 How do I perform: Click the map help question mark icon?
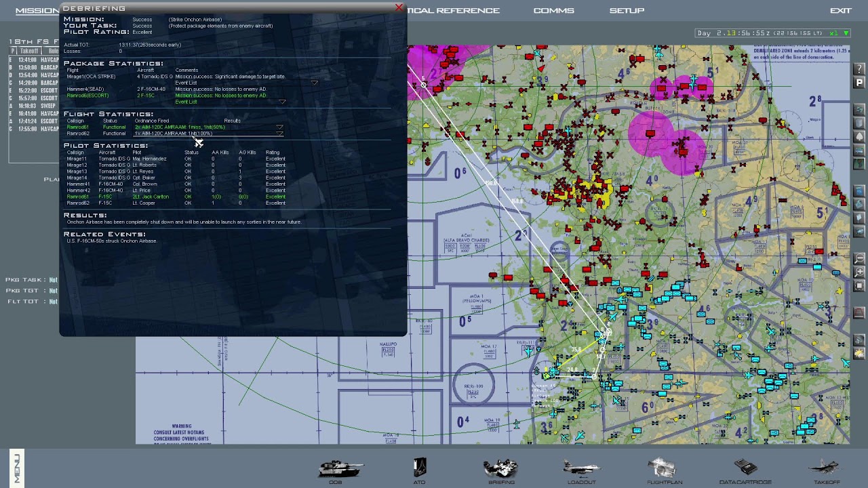tap(859, 70)
